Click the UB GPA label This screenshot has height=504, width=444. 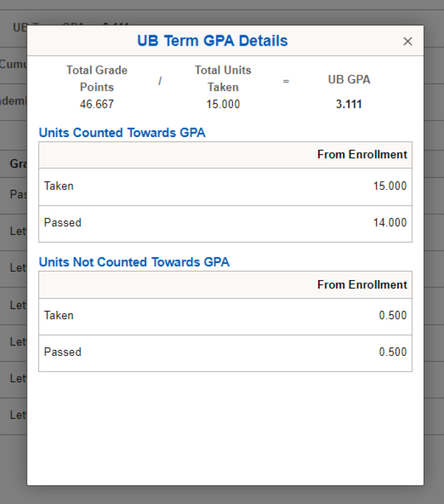pyautogui.click(x=349, y=80)
